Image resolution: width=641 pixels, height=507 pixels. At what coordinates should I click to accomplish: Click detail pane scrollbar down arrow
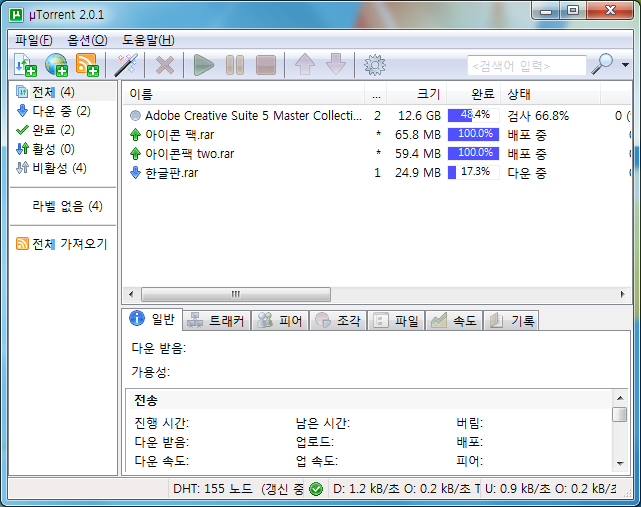(x=620, y=463)
